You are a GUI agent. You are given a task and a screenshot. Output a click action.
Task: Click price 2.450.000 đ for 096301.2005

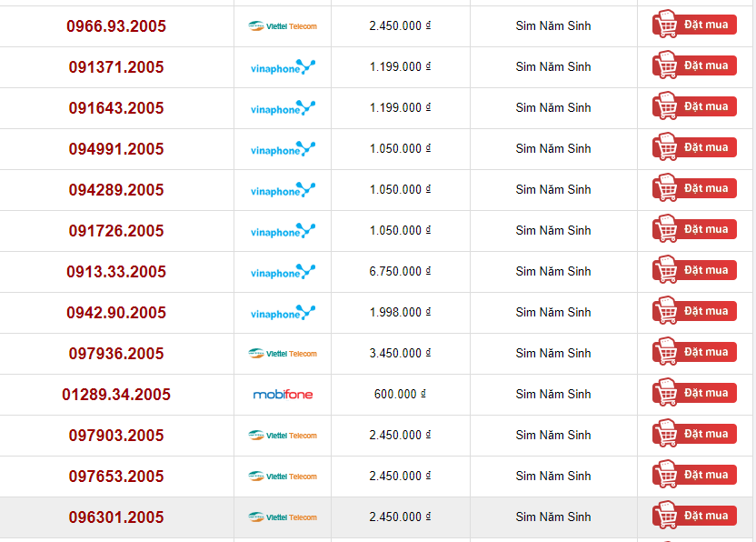(x=400, y=517)
